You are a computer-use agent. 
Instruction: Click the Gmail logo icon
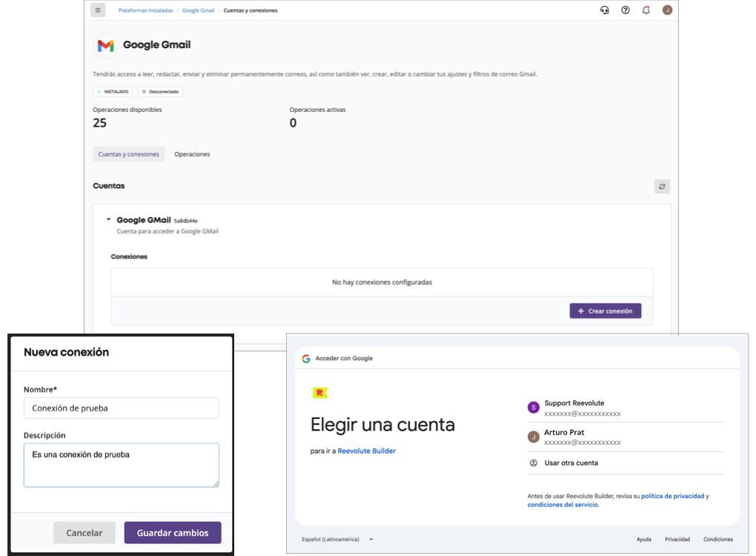[x=105, y=46]
